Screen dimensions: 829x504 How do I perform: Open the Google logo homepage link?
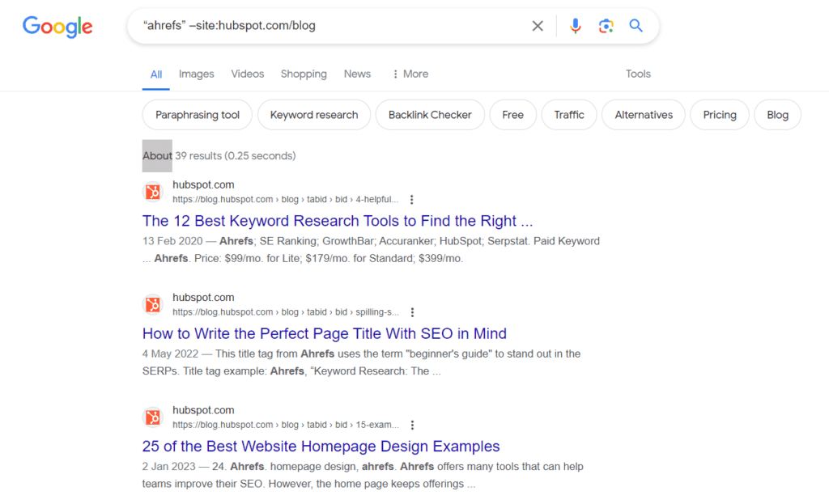point(57,27)
